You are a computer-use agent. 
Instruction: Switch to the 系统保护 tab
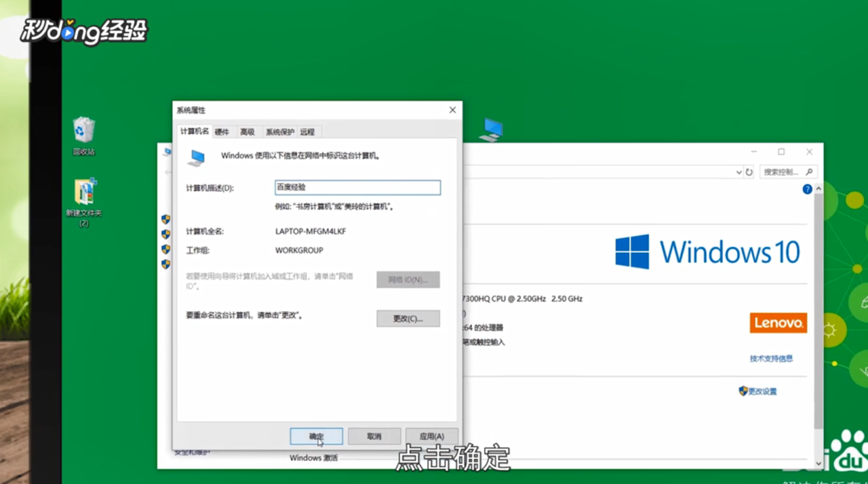pyautogui.click(x=280, y=132)
